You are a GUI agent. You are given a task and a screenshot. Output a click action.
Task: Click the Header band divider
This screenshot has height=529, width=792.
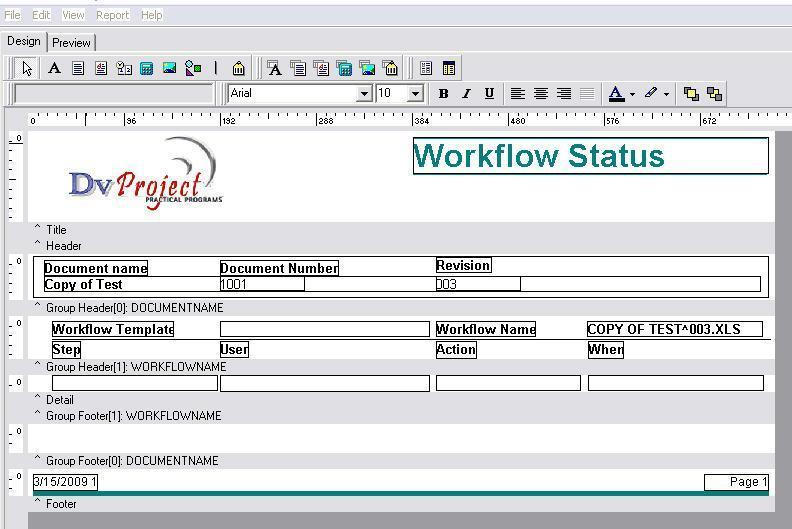[x=402, y=246]
